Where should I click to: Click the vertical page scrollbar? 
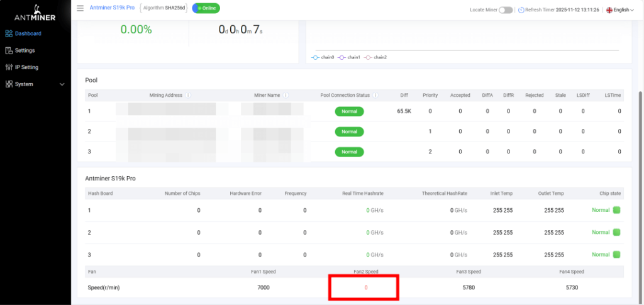pyautogui.click(x=639, y=157)
